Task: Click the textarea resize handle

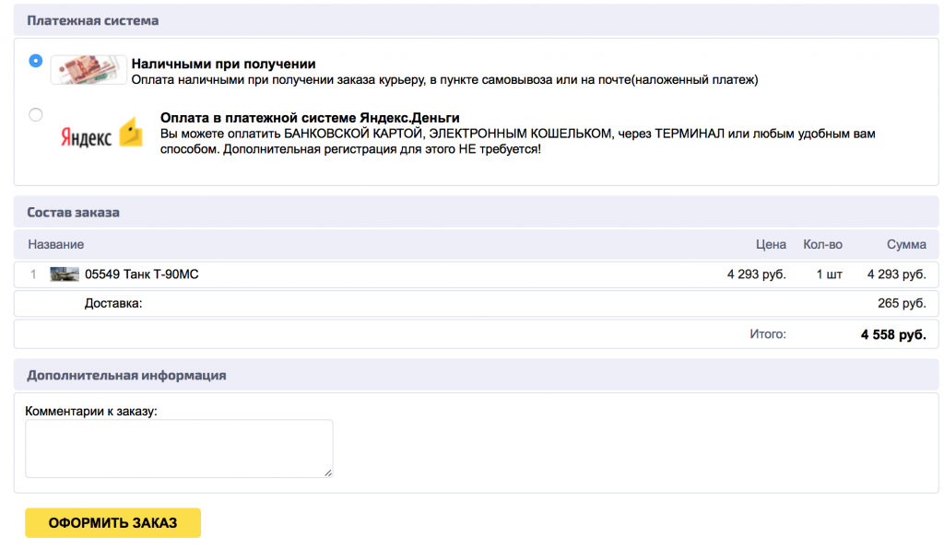Action: [x=328, y=472]
